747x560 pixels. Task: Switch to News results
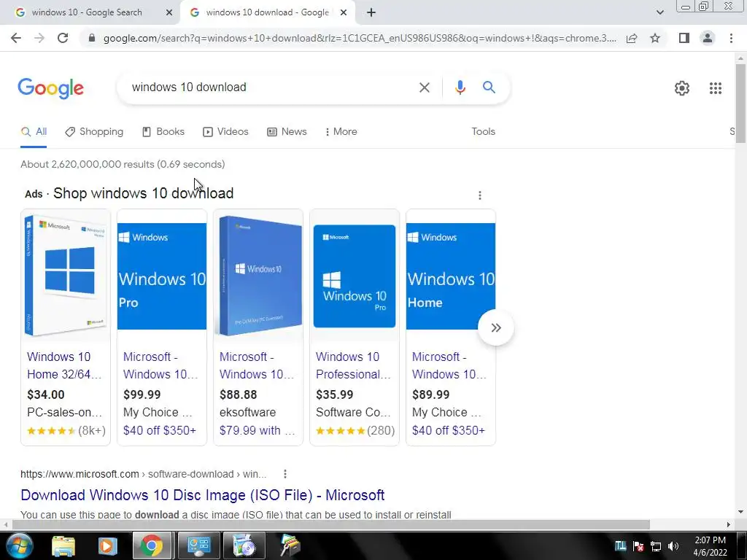pos(287,132)
